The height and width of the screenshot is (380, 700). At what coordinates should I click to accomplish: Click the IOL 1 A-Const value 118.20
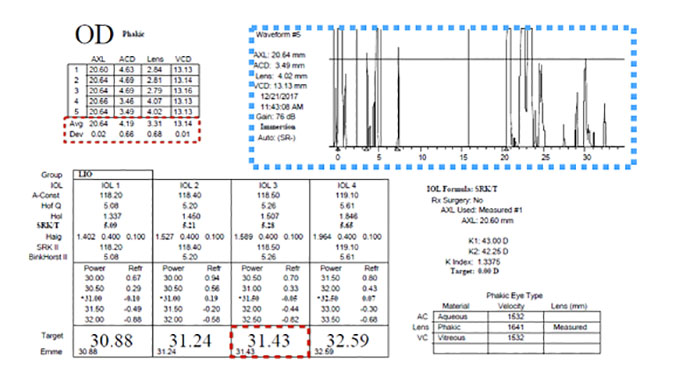coord(111,195)
